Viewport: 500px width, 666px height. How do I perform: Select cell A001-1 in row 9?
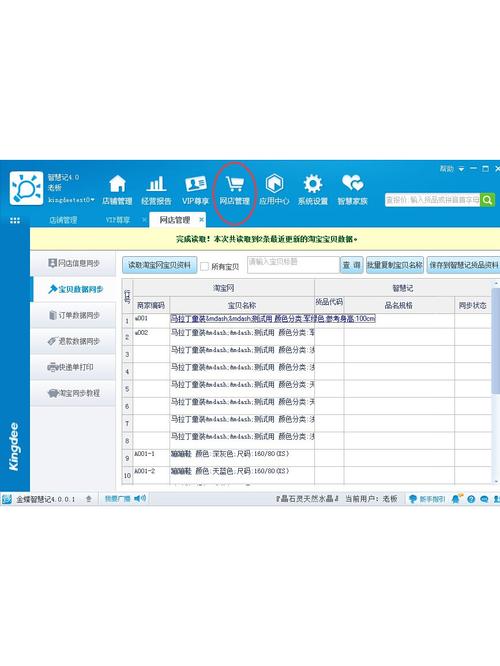[151, 457]
